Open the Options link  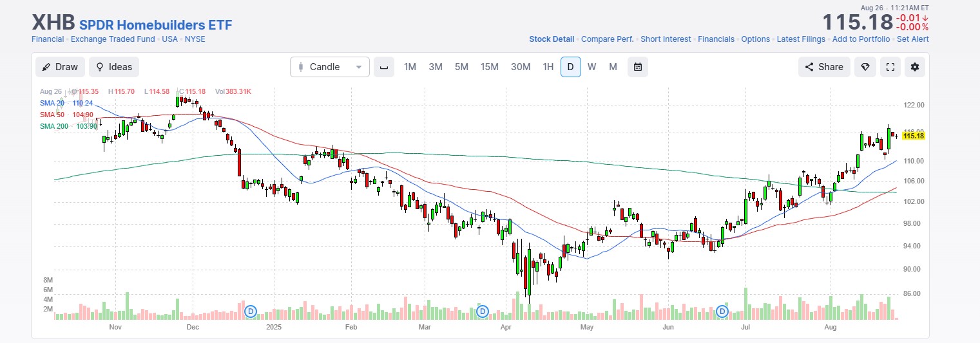(755, 39)
